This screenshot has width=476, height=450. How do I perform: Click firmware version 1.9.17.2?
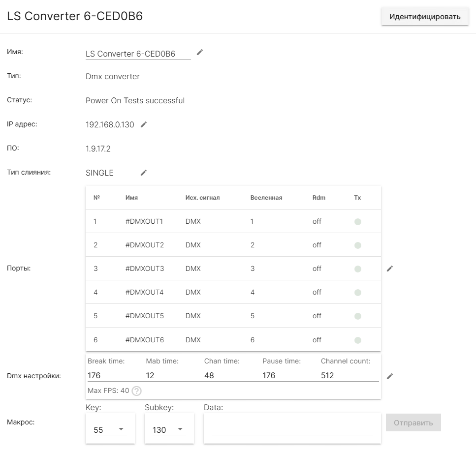tap(98, 149)
